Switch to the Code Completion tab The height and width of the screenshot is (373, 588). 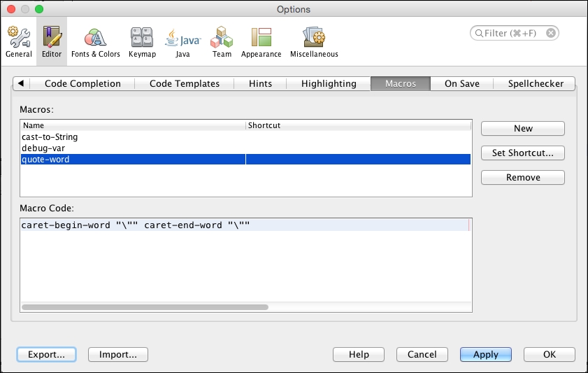click(83, 83)
